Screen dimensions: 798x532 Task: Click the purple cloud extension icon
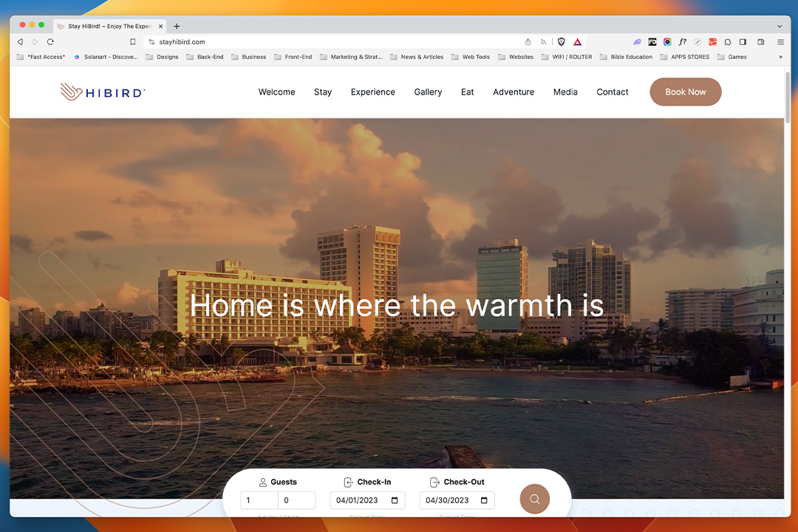(637, 42)
